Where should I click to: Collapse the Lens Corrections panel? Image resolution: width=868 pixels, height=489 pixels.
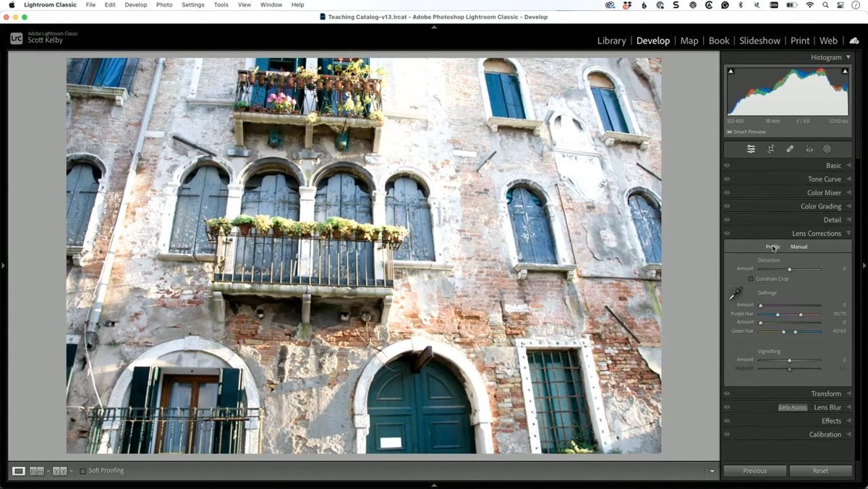[848, 234]
